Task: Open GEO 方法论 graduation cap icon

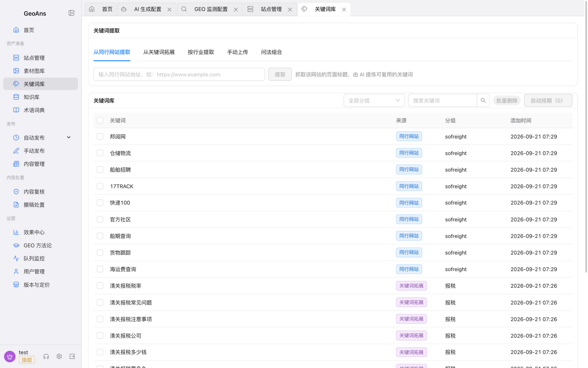Action: point(16,245)
